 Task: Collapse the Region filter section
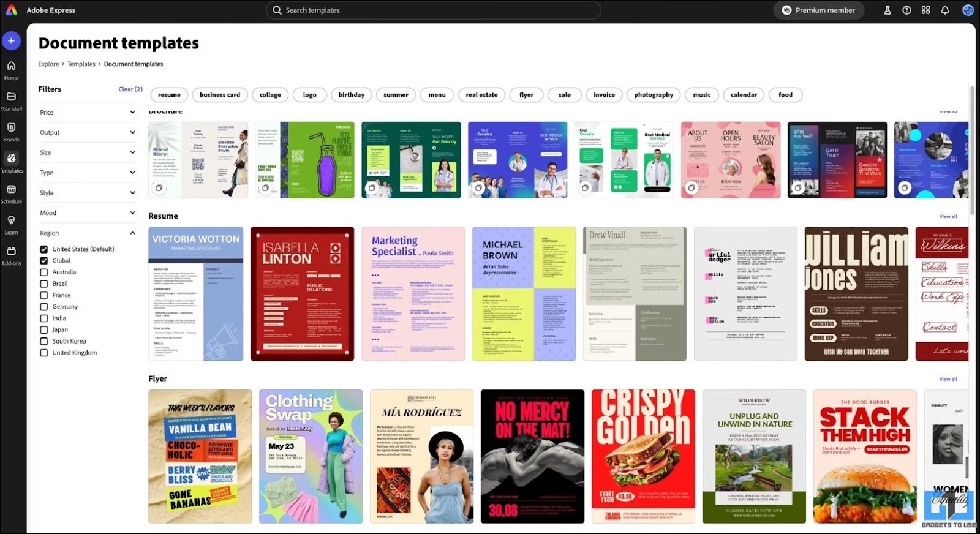tap(132, 233)
